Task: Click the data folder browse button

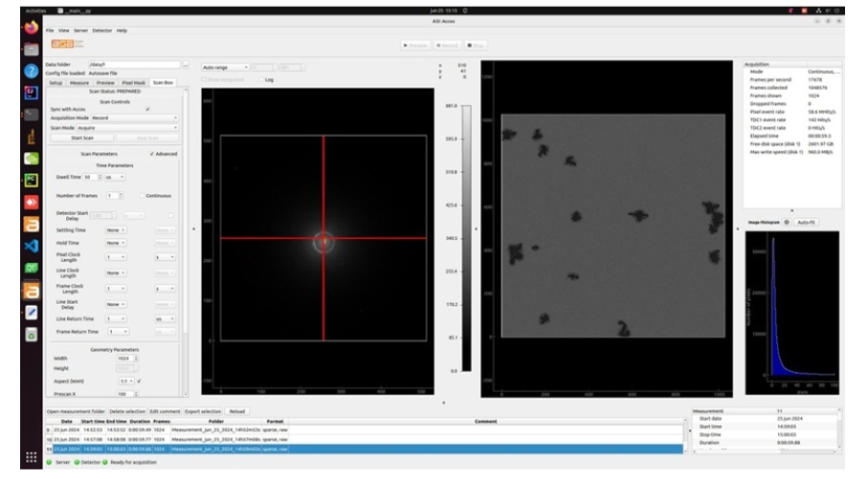Action: 184,66
